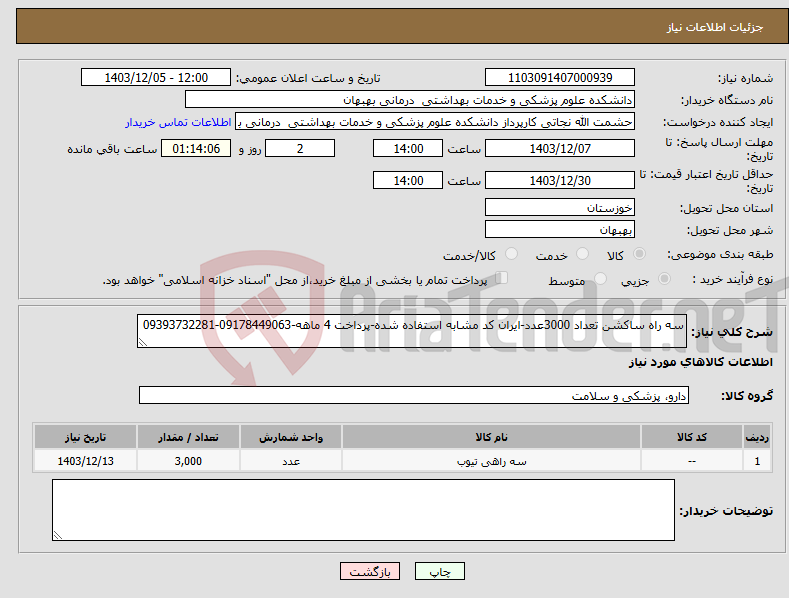This screenshot has height=598, width=789.
Task: Select the کالا radio button
Action: click(639, 254)
